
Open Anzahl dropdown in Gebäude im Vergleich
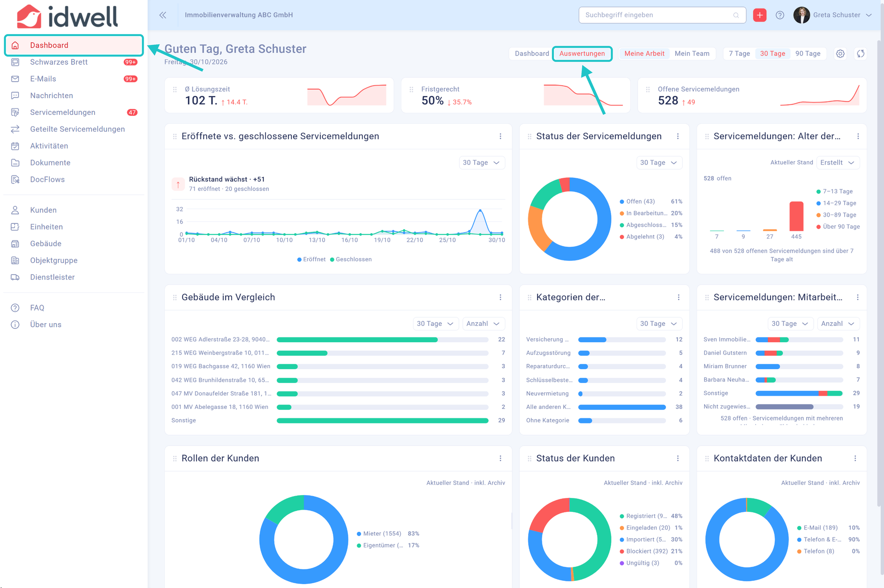483,324
